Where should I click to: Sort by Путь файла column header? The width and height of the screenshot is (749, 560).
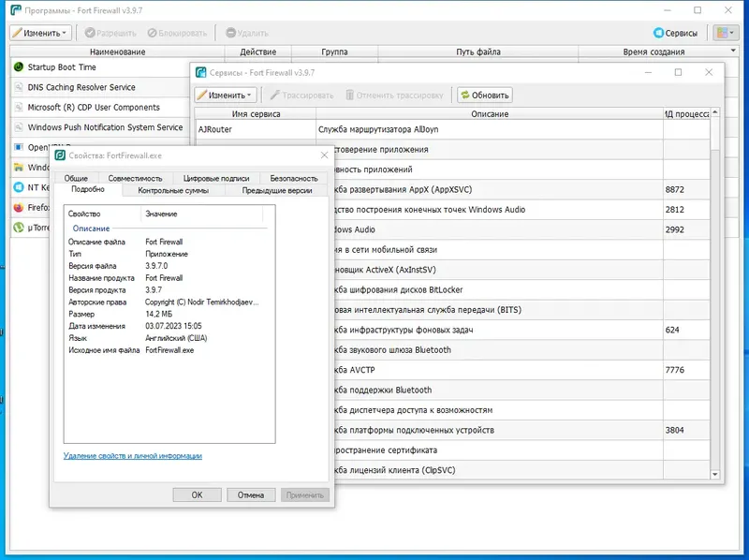(478, 52)
